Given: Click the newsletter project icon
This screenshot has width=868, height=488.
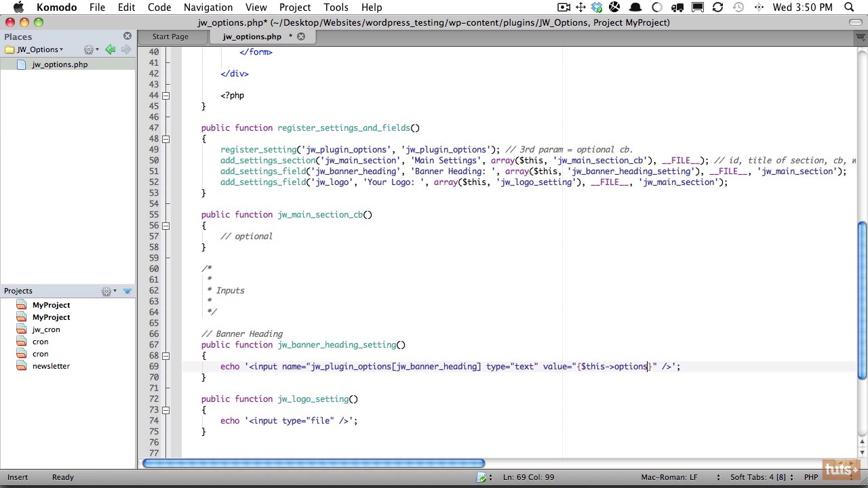Looking at the screenshot, I should [x=21, y=366].
